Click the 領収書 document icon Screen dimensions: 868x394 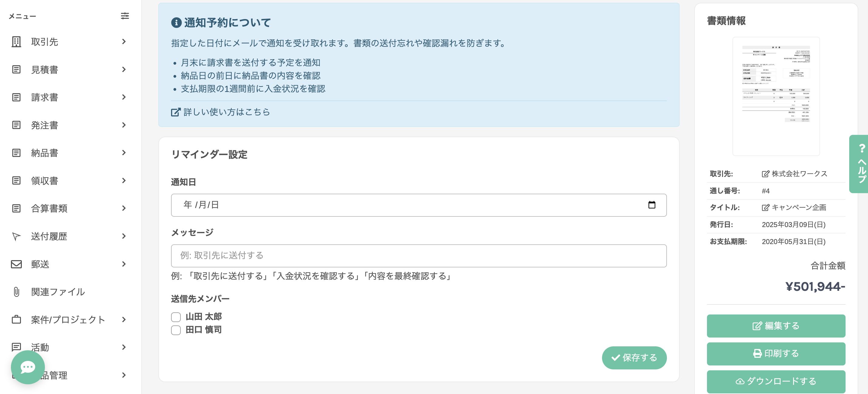click(16, 181)
